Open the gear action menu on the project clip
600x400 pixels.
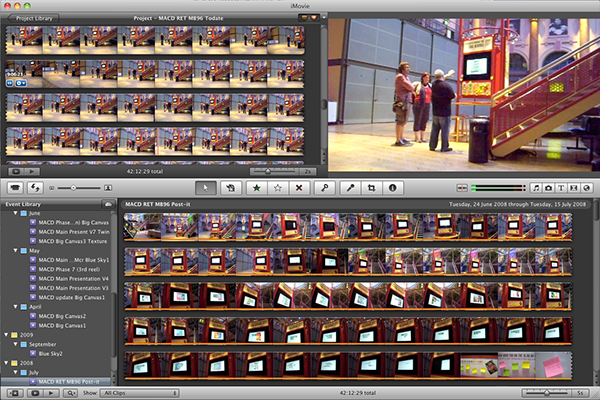pos(21,83)
